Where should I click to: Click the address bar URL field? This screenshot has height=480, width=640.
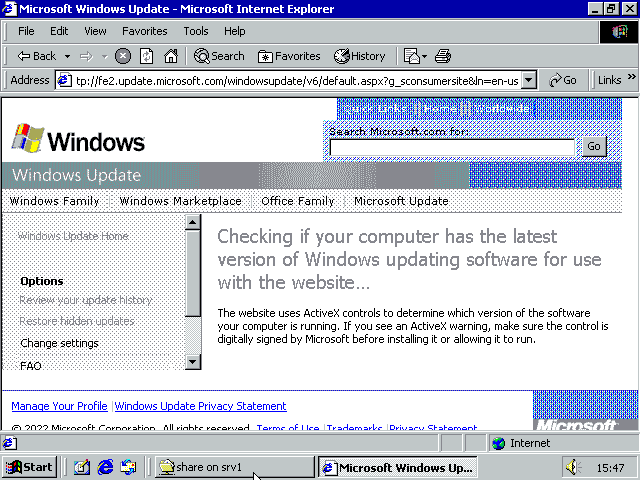coord(297,81)
